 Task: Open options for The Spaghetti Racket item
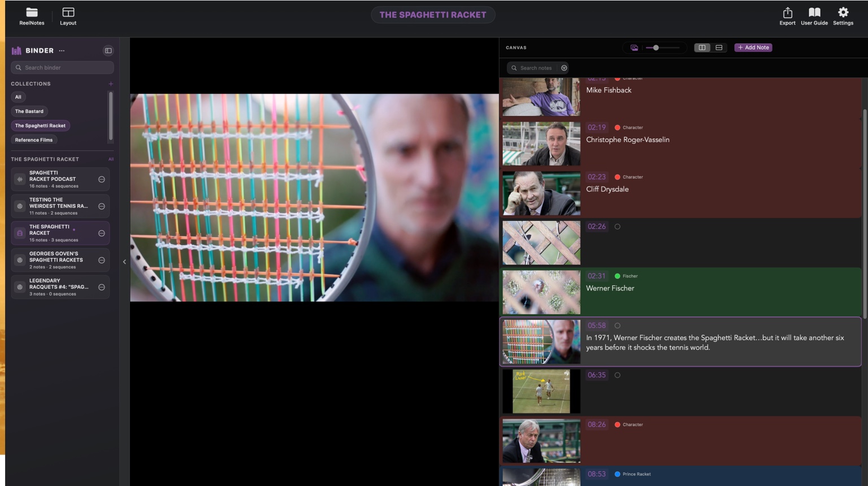102,233
